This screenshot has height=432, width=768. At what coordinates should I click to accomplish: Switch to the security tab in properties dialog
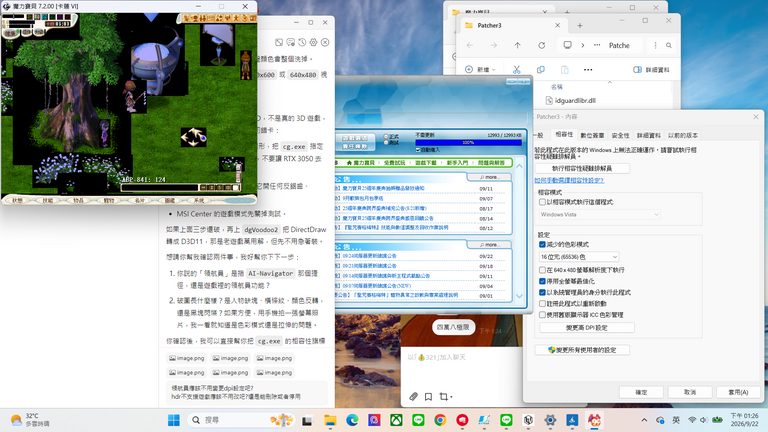coord(620,135)
